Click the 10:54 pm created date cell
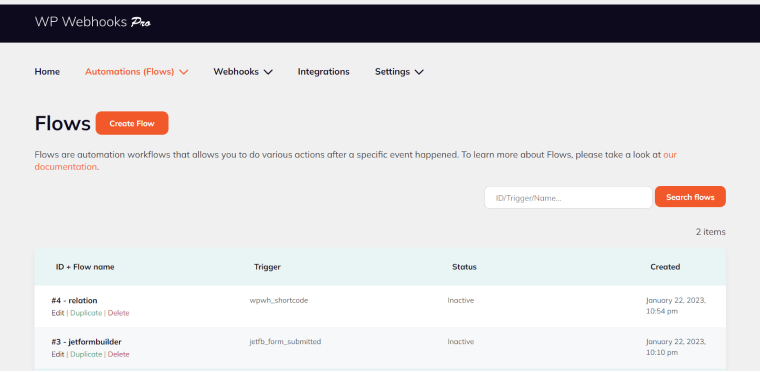Viewport: 760px width, 372px height. pos(676,306)
